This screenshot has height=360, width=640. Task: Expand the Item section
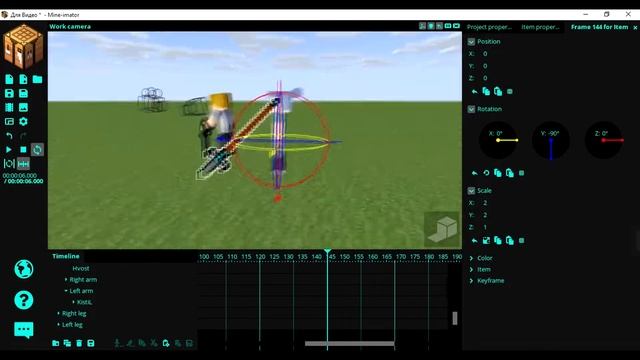point(471,269)
